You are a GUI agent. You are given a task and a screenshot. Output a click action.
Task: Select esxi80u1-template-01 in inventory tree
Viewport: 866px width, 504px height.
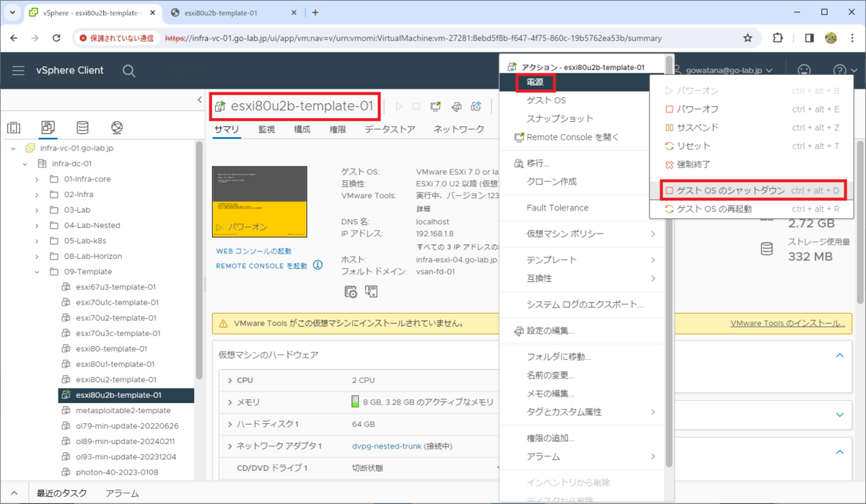click(x=115, y=364)
